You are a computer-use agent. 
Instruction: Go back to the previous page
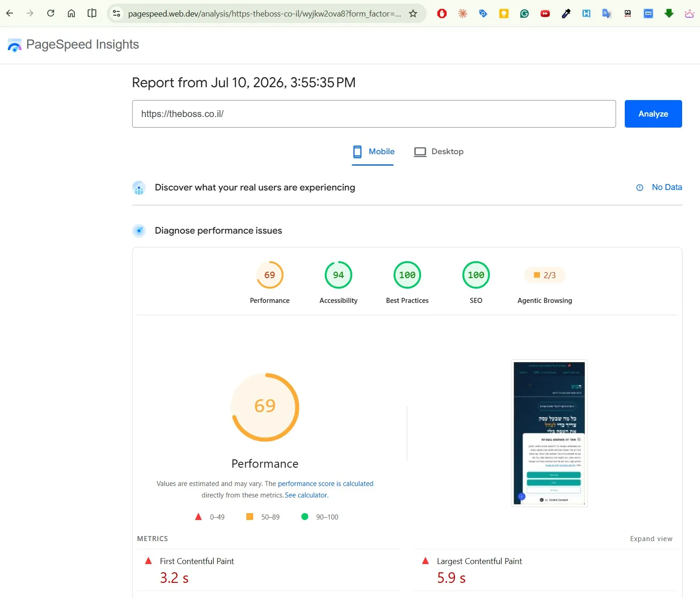tap(10, 13)
